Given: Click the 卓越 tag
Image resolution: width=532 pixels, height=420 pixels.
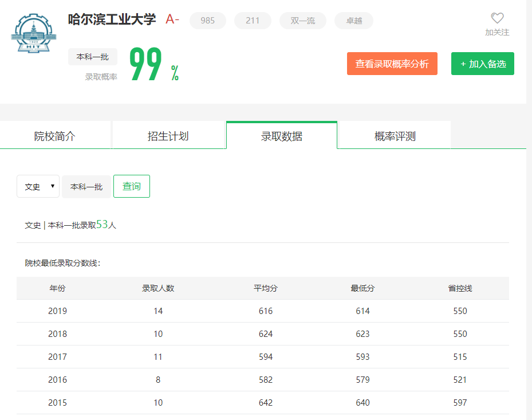Looking at the screenshot, I should coord(354,21).
